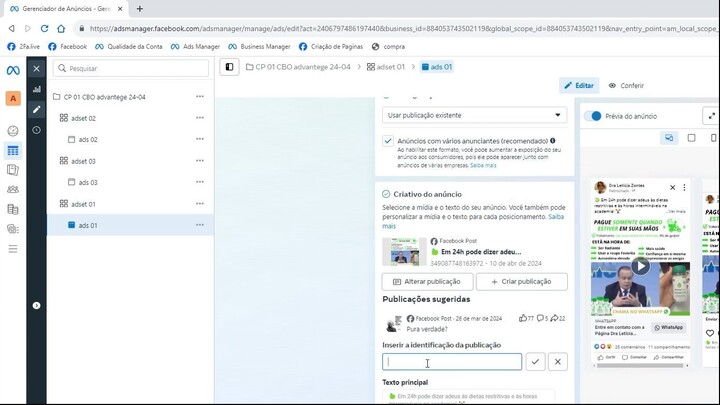Play the video in the ad preview

(x=640, y=265)
